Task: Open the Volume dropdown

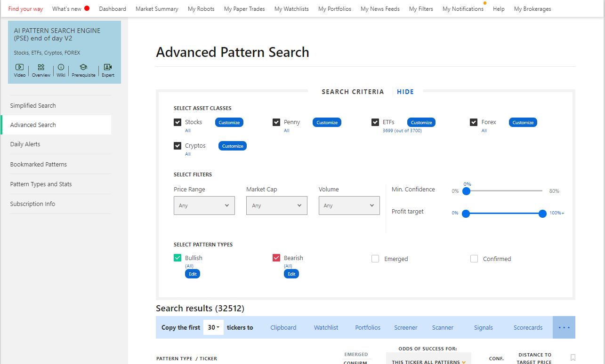Action: coord(349,206)
